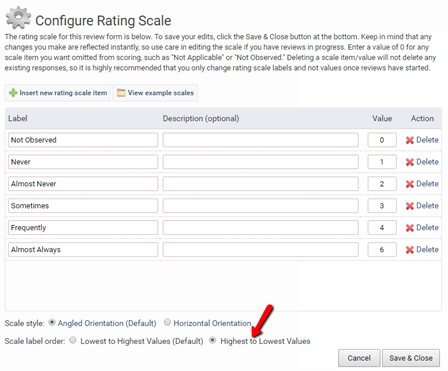448x371 pixels.
Task: Select Lowest to Highest Values (Default) option
Action: pyautogui.click(x=73, y=340)
